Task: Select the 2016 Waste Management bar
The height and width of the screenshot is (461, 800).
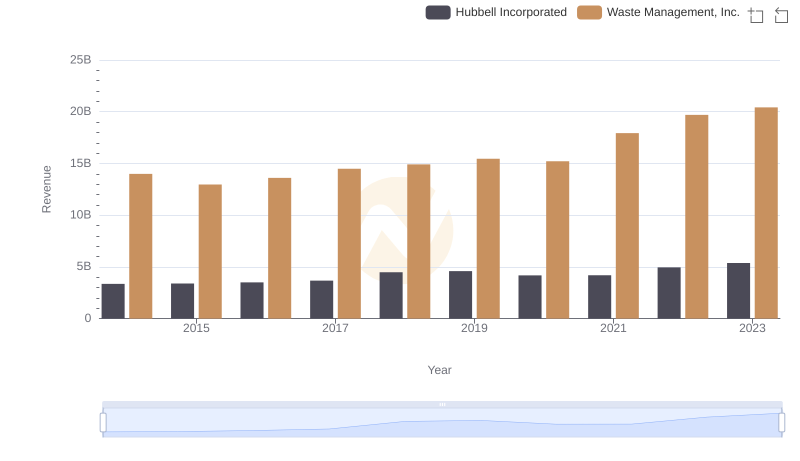Action: 280,248
